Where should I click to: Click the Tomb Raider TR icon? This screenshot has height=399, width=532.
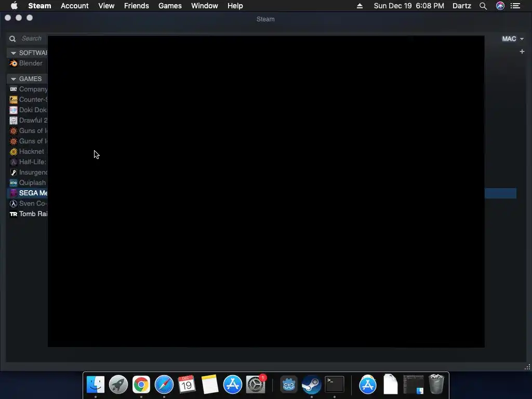13,214
